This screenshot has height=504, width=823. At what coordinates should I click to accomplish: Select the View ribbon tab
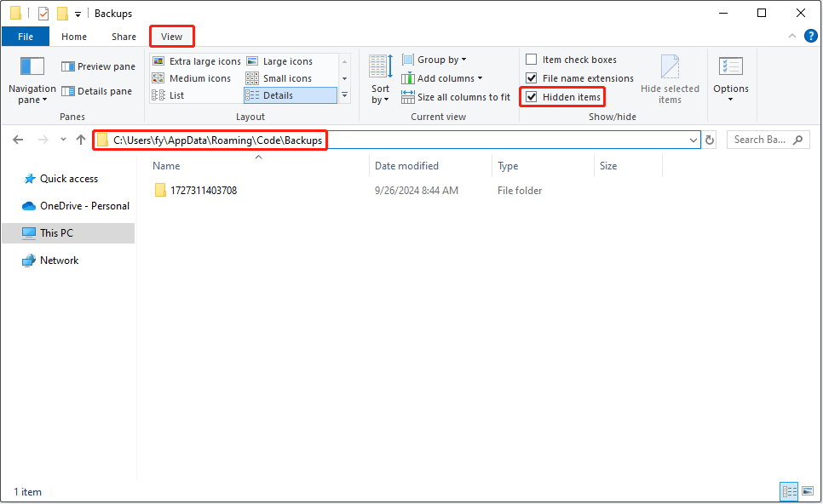click(x=171, y=37)
